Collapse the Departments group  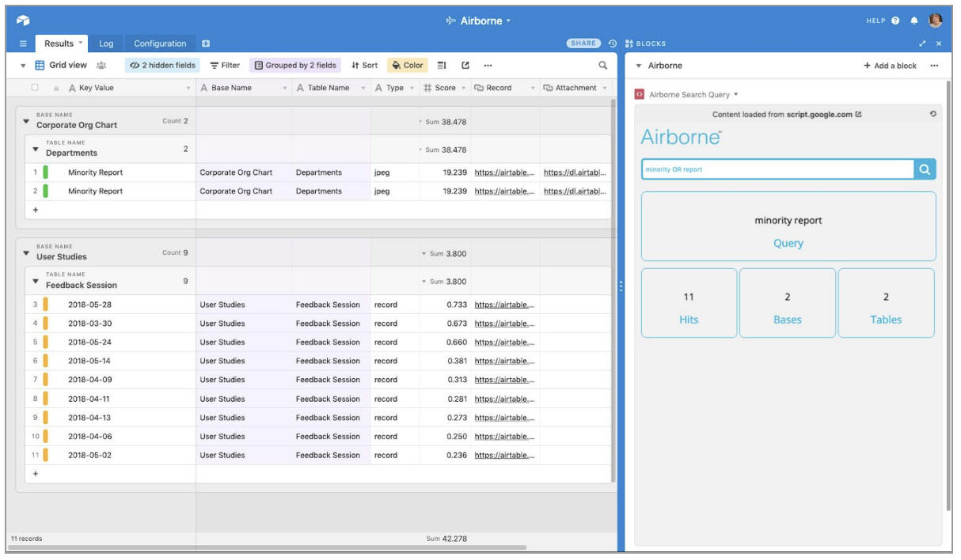(36, 149)
